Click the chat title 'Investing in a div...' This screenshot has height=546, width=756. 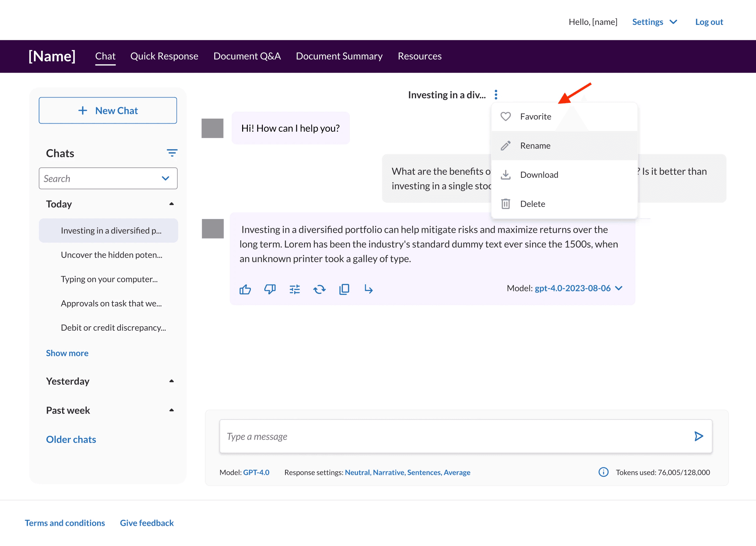click(447, 95)
